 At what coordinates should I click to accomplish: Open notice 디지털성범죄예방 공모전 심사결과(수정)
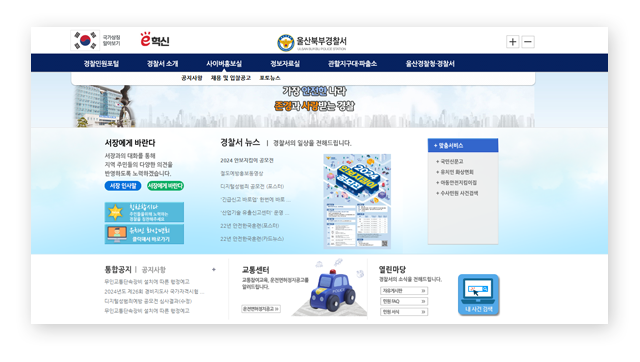point(148,301)
